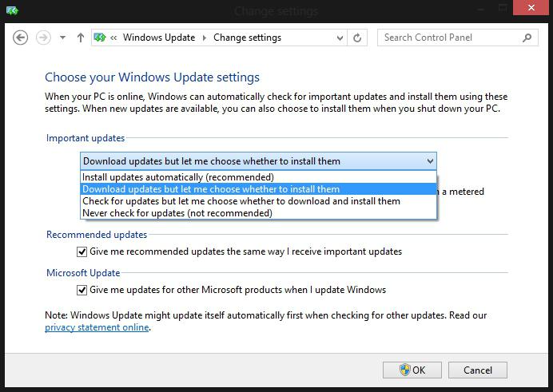
Task: Select Install updates automatically (recommended)
Action: (178, 177)
